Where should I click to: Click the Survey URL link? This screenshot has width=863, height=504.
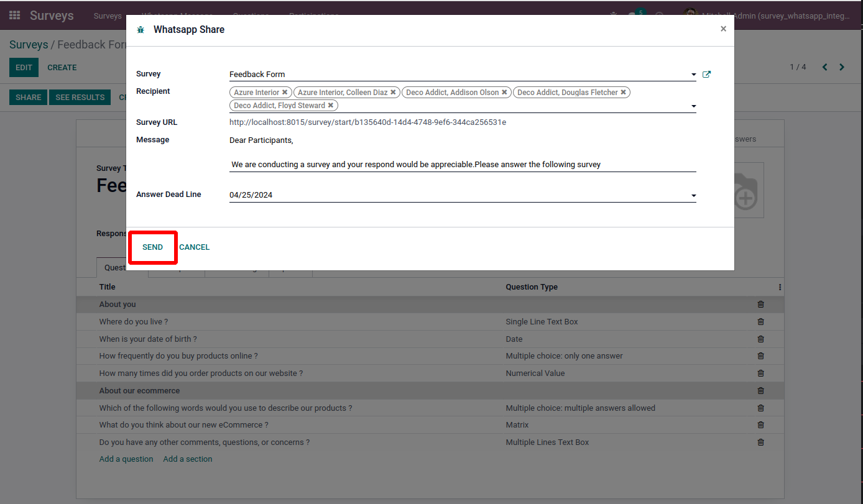tap(367, 122)
